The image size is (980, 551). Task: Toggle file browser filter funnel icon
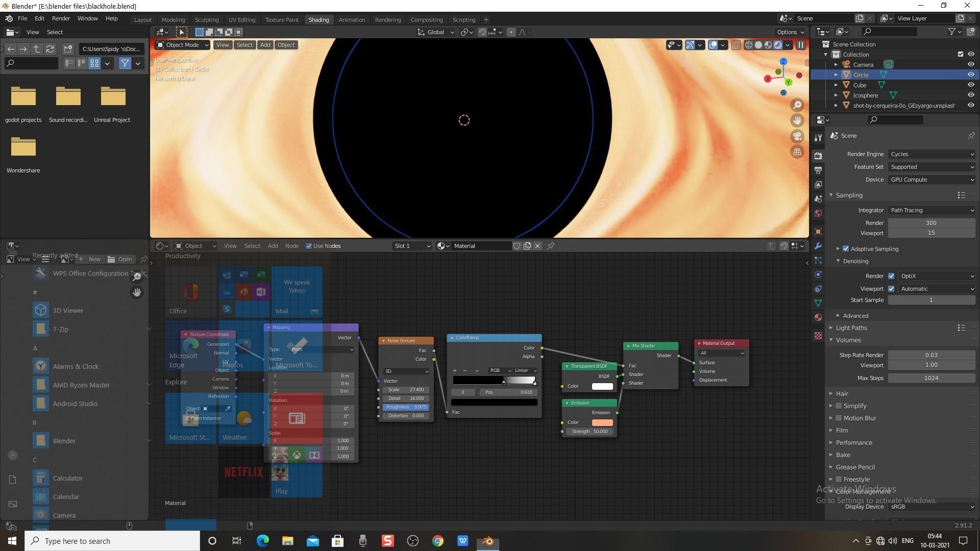coord(125,63)
